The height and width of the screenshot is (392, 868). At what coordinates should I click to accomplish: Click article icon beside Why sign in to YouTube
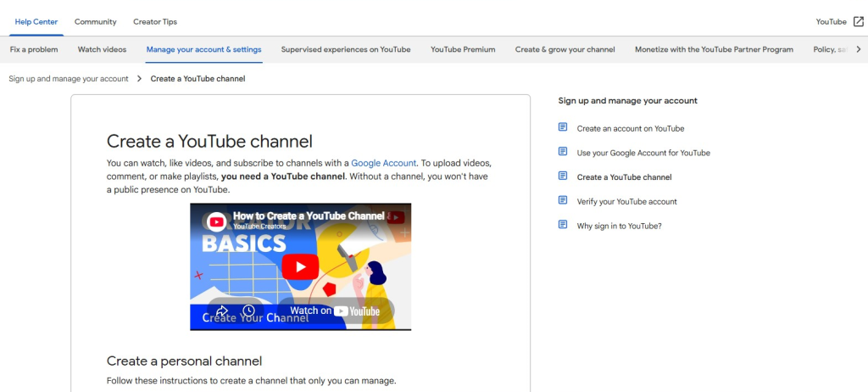pos(563,225)
